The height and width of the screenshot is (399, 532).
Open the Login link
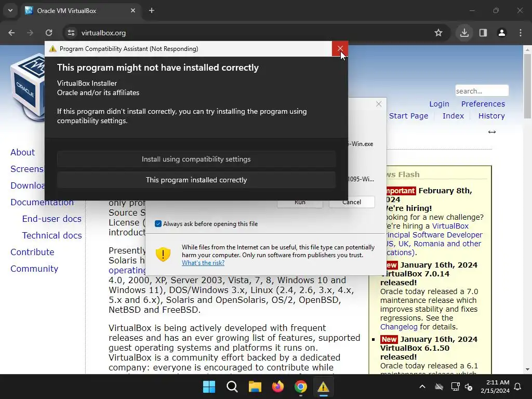[x=439, y=104]
